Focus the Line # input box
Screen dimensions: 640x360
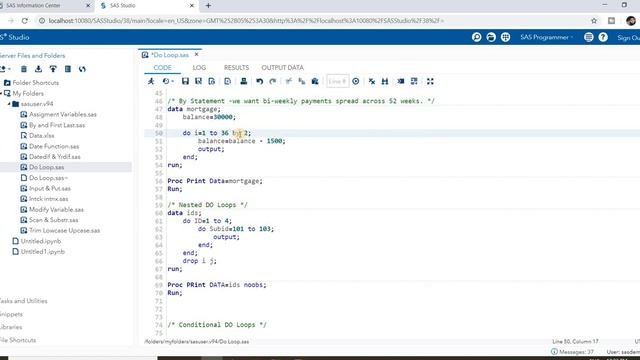[338, 81]
